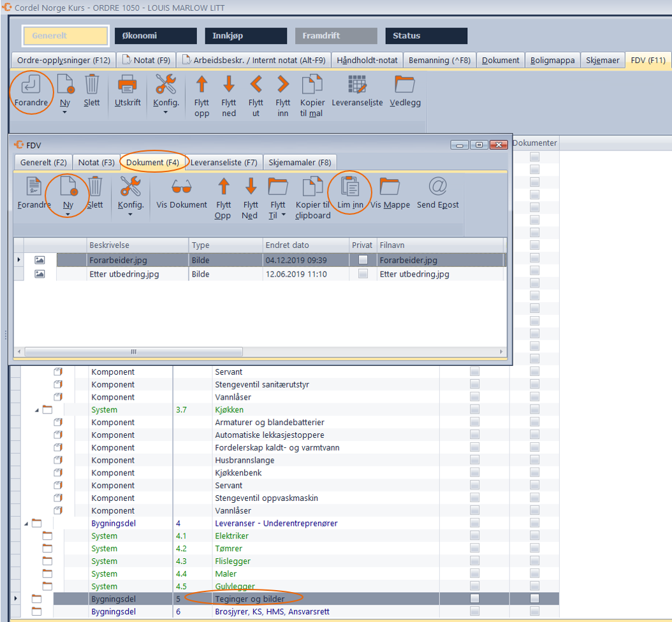672x622 pixels.
Task: Click Send Epost icon
Action: click(437, 187)
